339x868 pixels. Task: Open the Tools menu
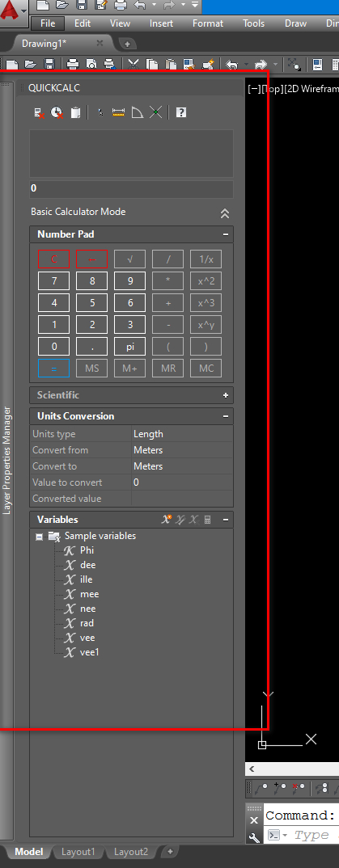coord(254,23)
